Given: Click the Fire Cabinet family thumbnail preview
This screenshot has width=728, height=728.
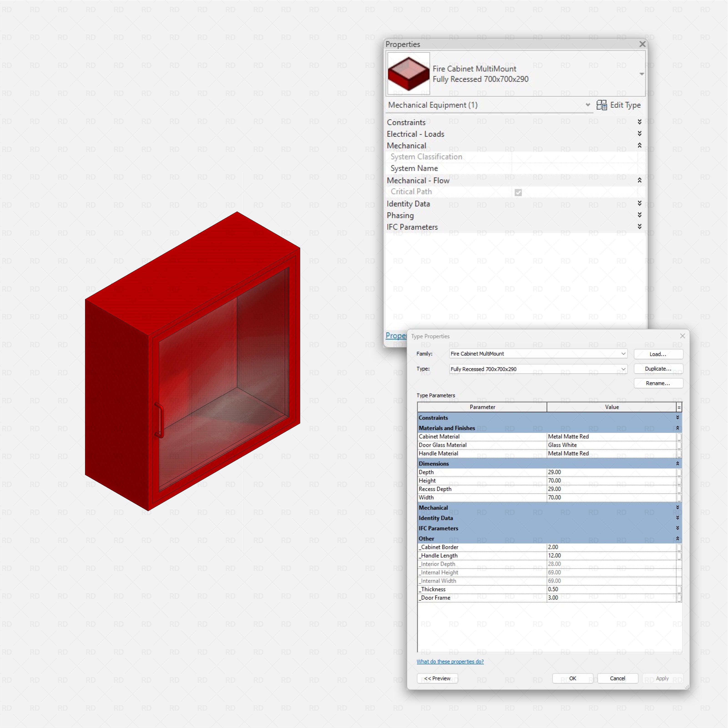Looking at the screenshot, I should pos(408,73).
